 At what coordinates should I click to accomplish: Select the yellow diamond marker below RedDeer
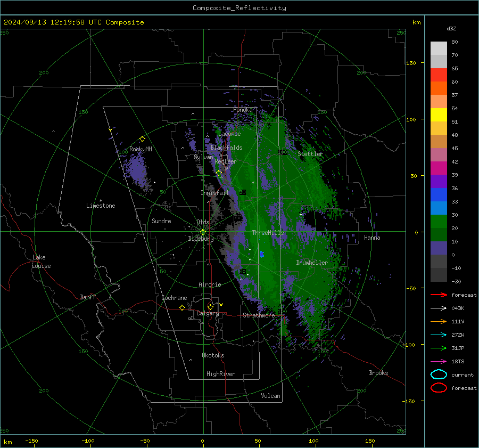click(219, 173)
